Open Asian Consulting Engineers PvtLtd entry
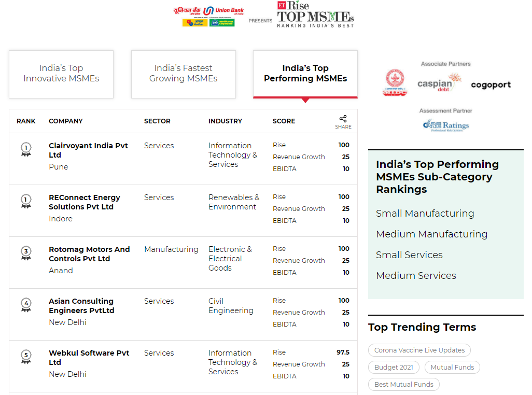 [81, 306]
